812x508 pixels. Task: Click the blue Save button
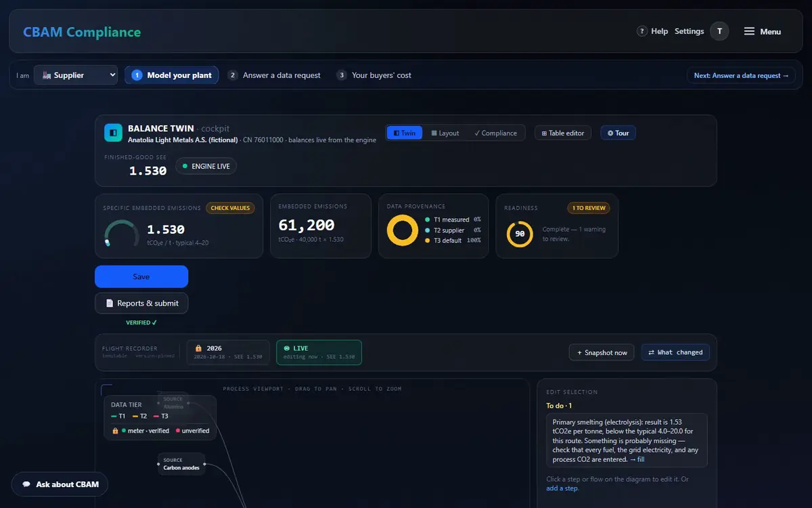click(141, 276)
